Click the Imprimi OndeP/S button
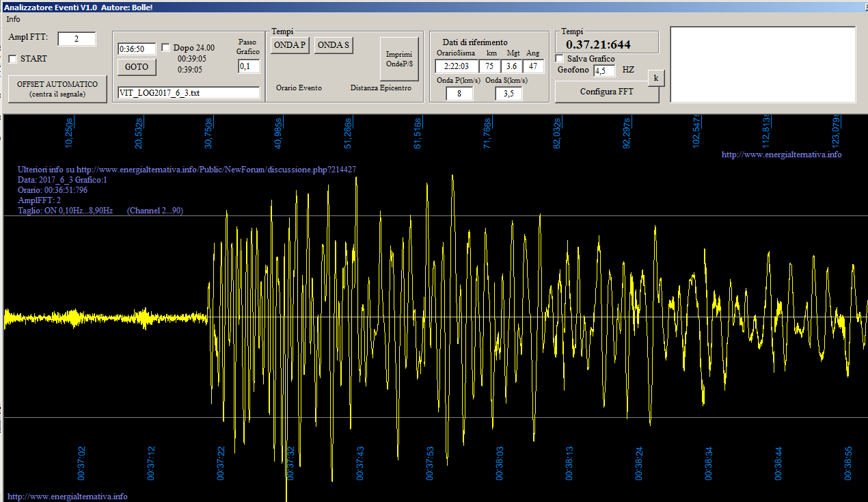The height and width of the screenshot is (502, 868). click(399, 59)
